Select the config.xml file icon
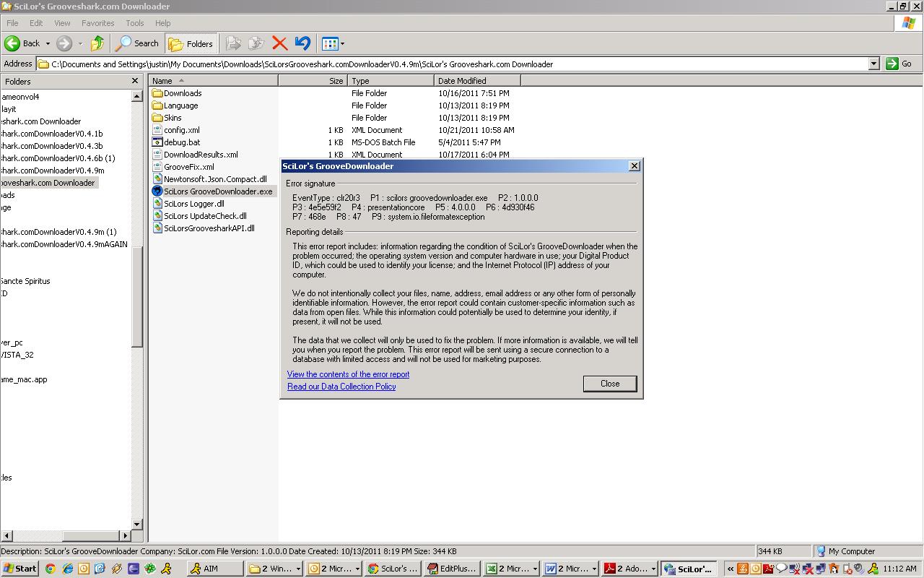Screen dimensions: 924x578 157,130
